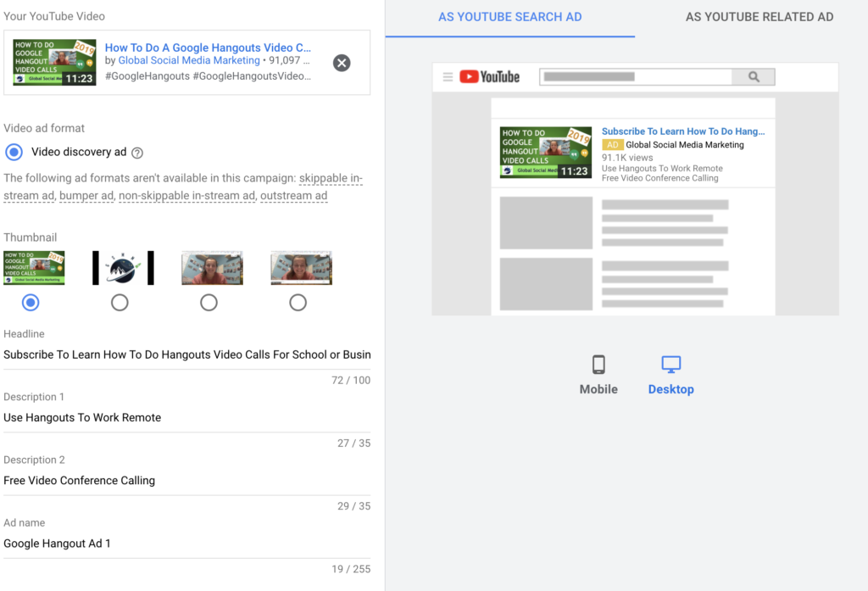Click the outstream ad term

294,196
